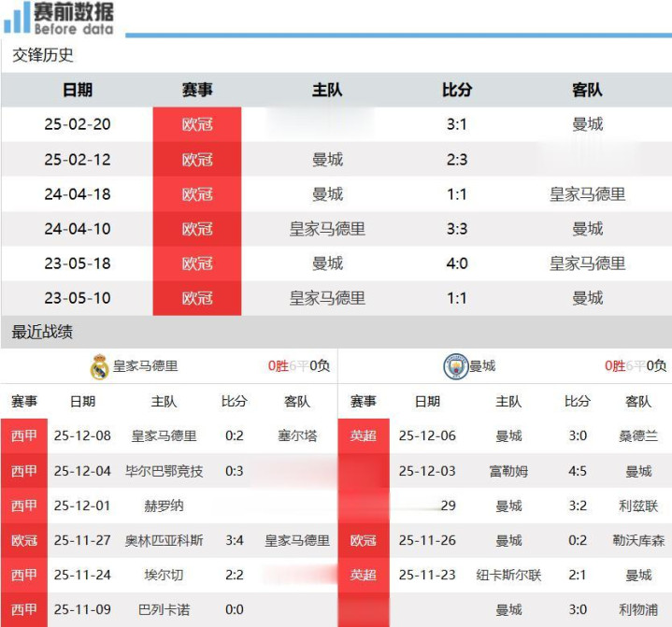
Task: Click the team 毕尔巴鄂竞技
Action: tap(164, 471)
